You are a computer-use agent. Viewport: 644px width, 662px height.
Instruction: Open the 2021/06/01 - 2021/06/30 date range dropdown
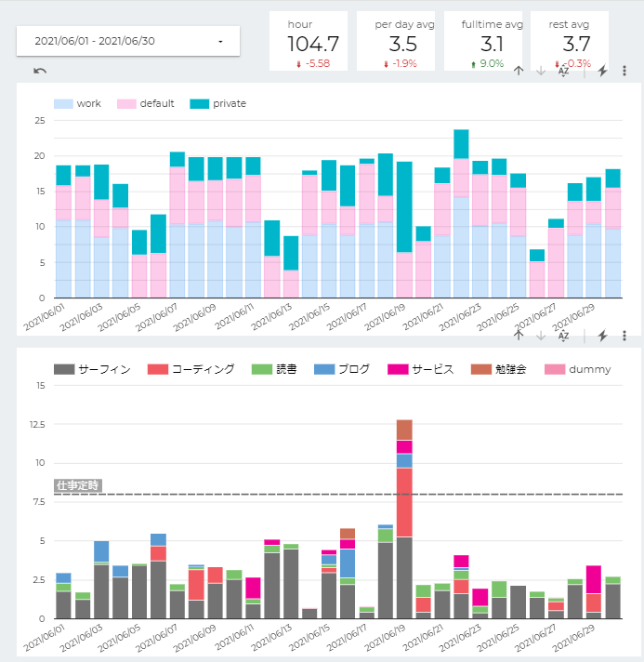click(128, 41)
